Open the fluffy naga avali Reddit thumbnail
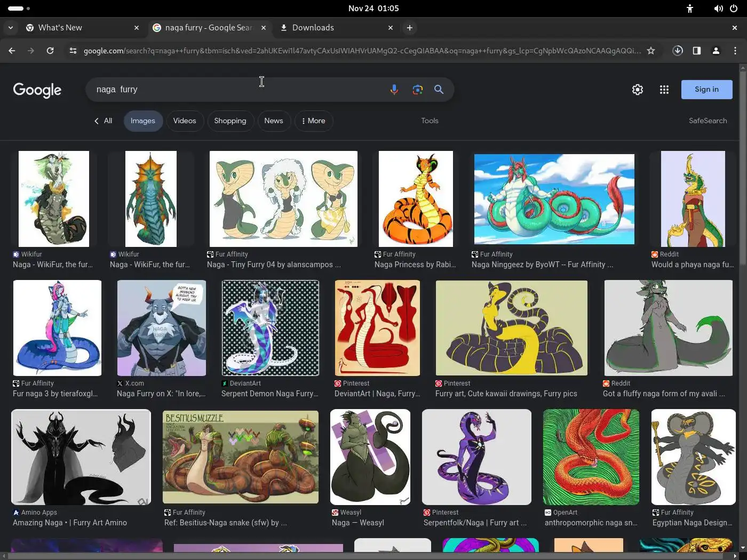 click(668, 328)
